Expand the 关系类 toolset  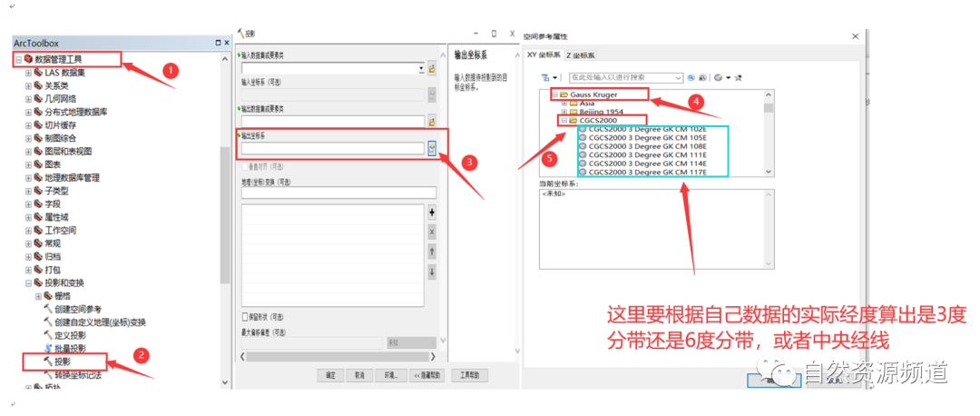(28, 85)
